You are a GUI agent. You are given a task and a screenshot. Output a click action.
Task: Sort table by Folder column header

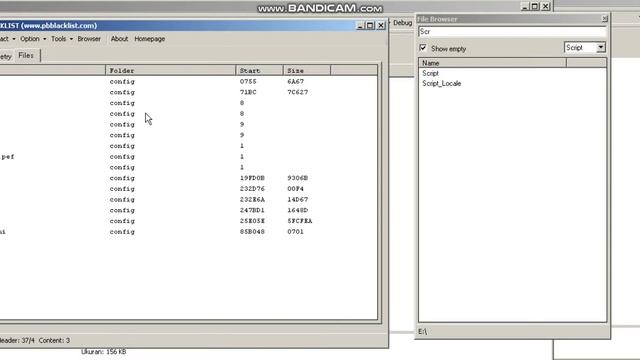pos(170,71)
